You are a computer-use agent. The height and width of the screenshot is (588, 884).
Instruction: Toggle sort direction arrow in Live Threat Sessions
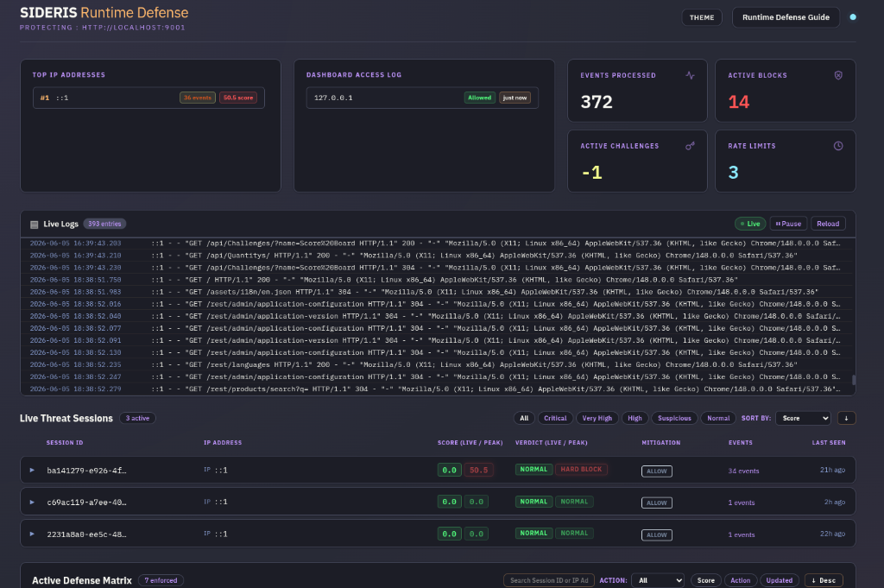coord(846,418)
